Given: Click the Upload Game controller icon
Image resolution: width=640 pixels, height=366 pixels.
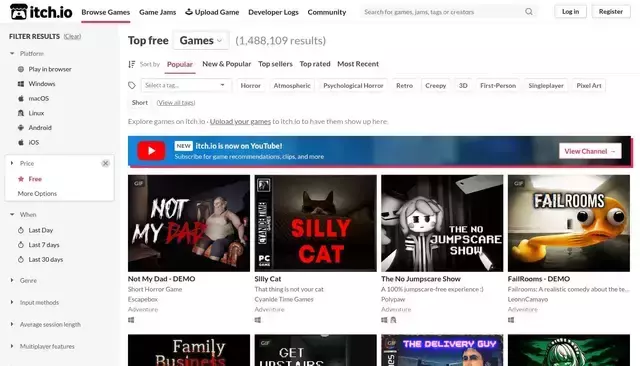Looking at the screenshot, I should [189, 12].
